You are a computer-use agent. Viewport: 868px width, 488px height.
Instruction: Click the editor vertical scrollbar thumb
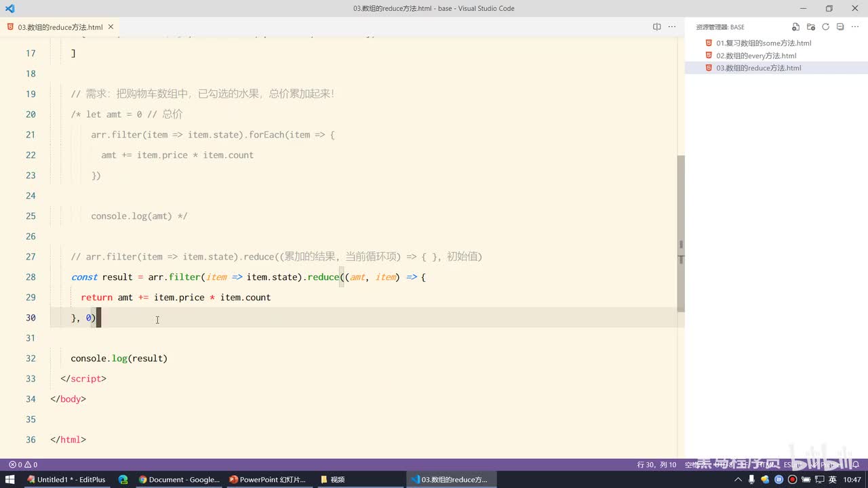coord(680,232)
